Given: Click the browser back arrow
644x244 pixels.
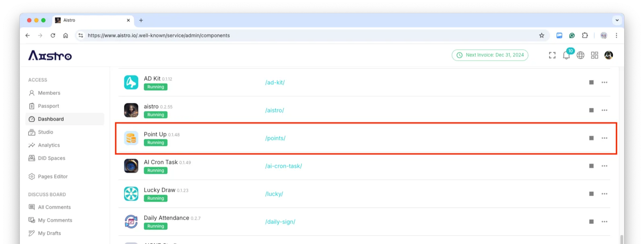Looking at the screenshot, I should pos(27,35).
